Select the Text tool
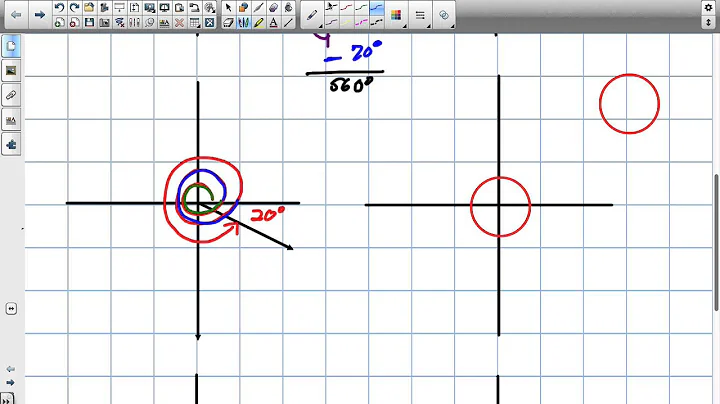Viewport: 720px width, 404px height. click(273, 22)
